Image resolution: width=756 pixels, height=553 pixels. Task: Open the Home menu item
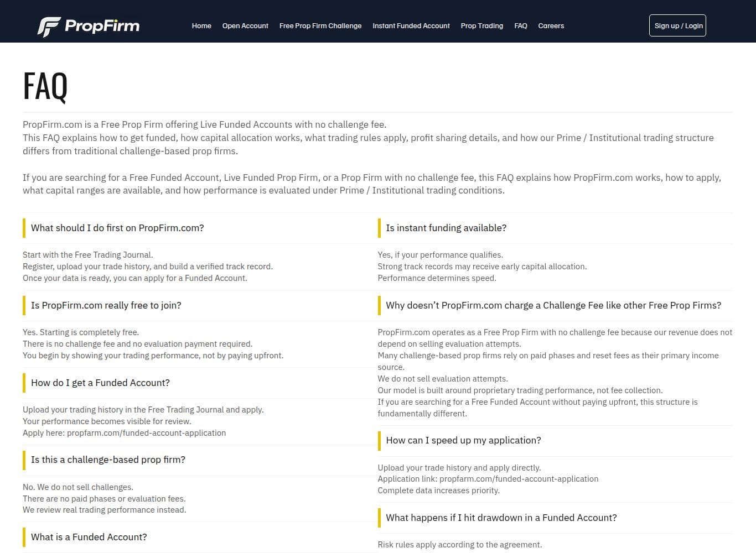click(201, 26)
